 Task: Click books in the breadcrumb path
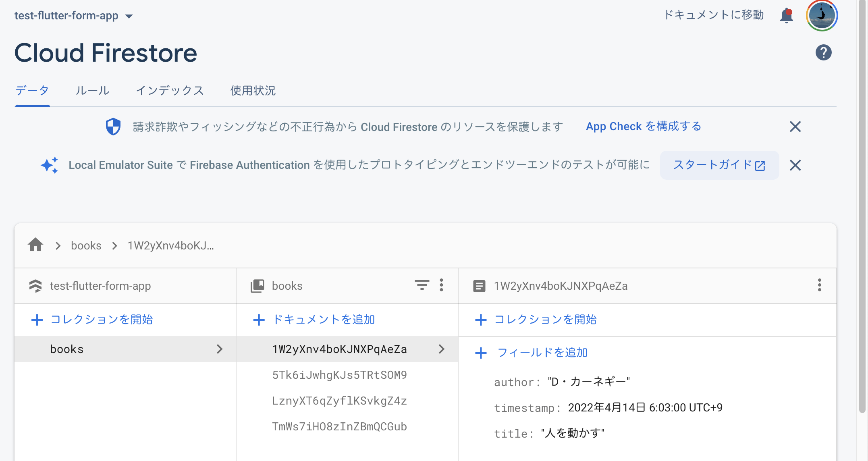[86, 245]
